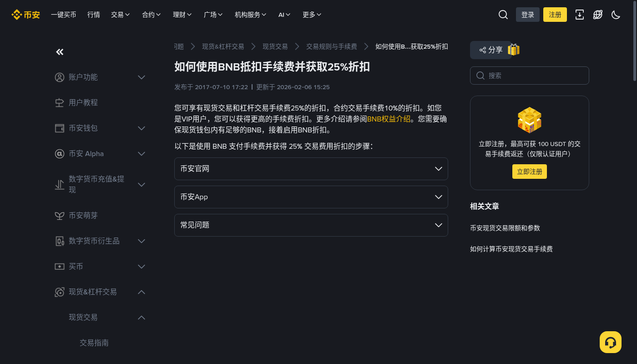Viewport: 637px width, 364px height.
Task: Click the golden gift box in register card
Action: (530, 120)
